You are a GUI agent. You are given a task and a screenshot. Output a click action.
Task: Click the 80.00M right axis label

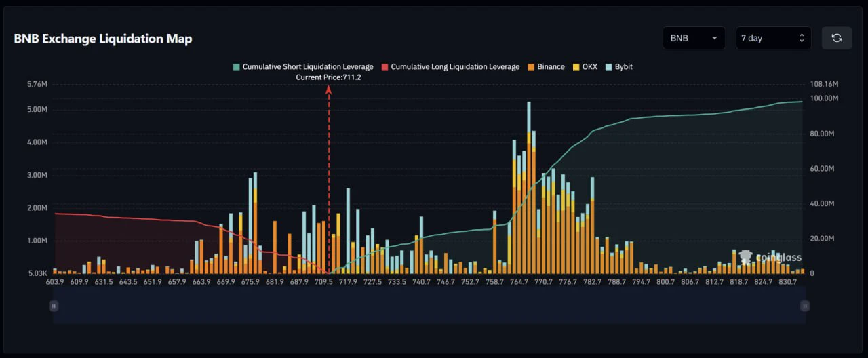[x=823, y=134]
